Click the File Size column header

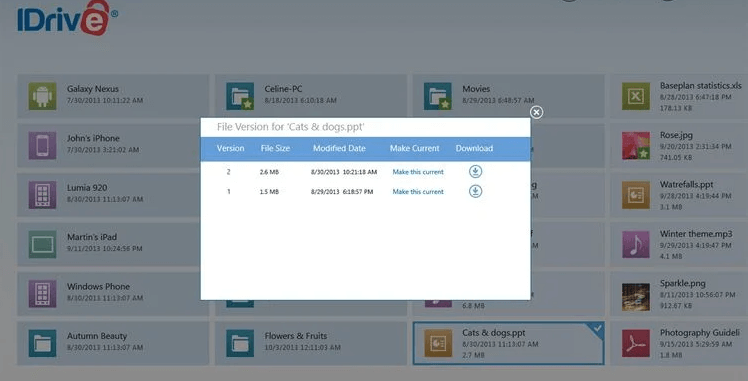275,148
